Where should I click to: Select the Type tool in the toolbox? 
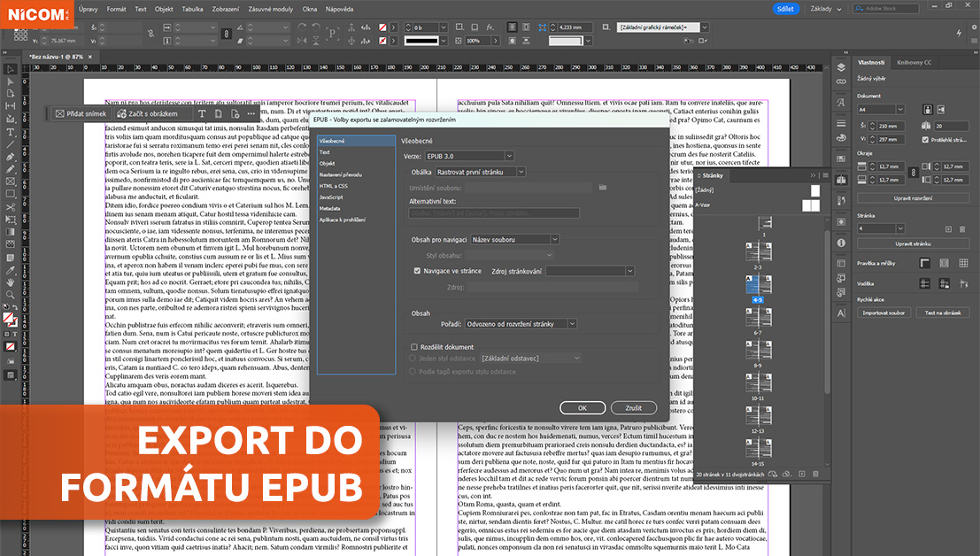[11, 131]
